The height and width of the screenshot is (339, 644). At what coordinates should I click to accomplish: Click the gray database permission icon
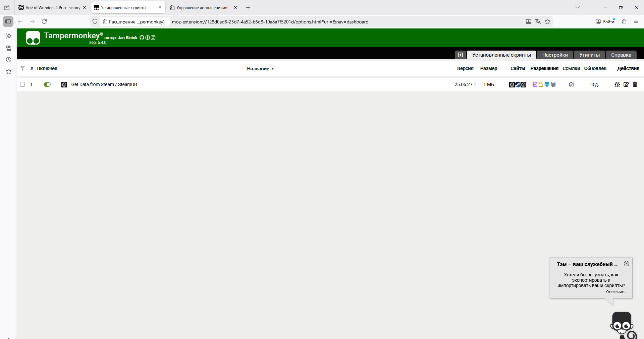[x=553, y=84]
